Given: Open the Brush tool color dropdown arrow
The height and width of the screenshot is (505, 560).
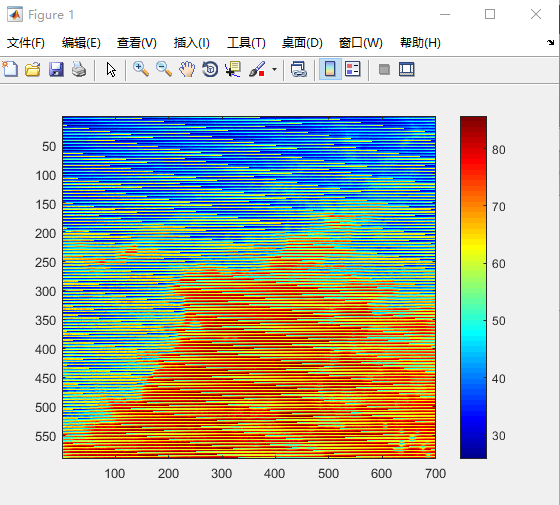Looking at the screenshot, I should point(274,69).
